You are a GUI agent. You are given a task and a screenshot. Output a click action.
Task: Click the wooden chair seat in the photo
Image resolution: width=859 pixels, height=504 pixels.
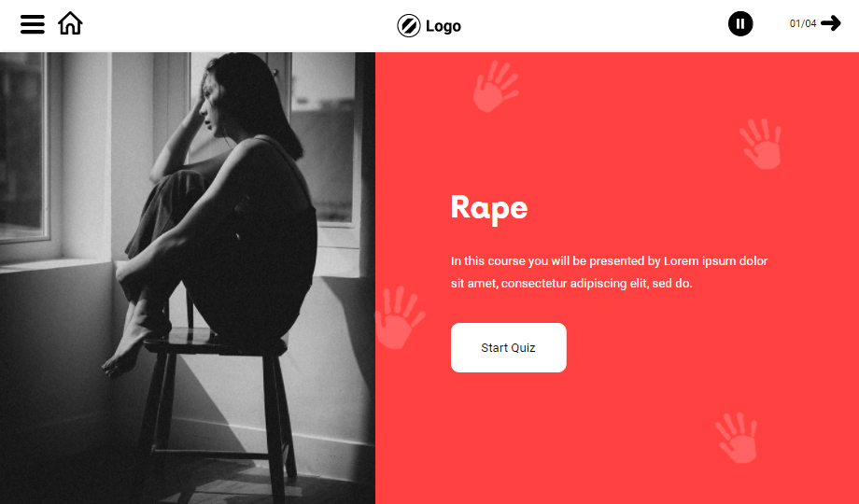(x=214, y=341)
